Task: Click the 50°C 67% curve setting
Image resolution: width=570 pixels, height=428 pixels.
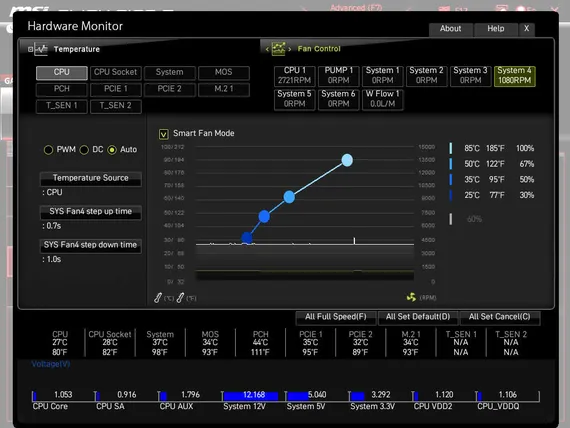Action: coord(492,164)
